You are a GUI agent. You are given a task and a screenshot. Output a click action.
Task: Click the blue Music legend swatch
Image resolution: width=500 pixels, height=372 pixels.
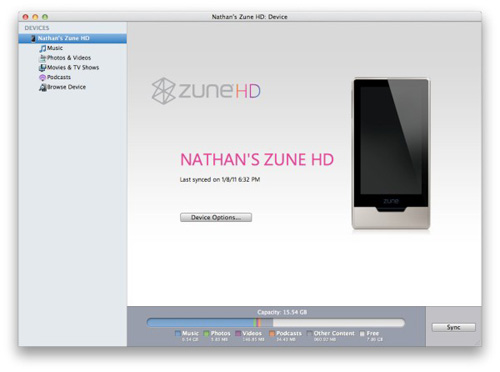click(178, 333)
